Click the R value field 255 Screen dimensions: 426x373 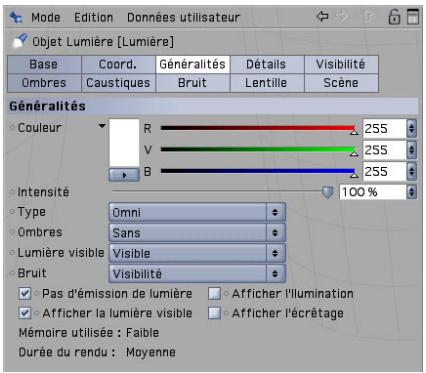384,129
